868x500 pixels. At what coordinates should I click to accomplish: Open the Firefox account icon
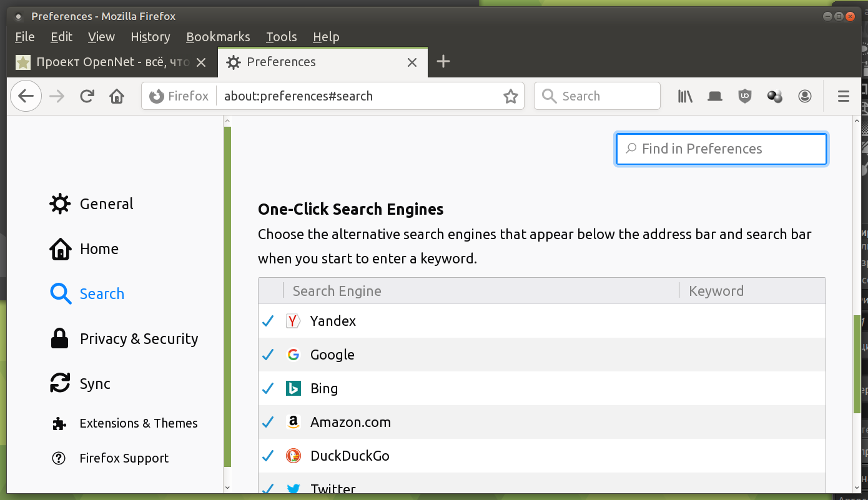click(805, 96)
